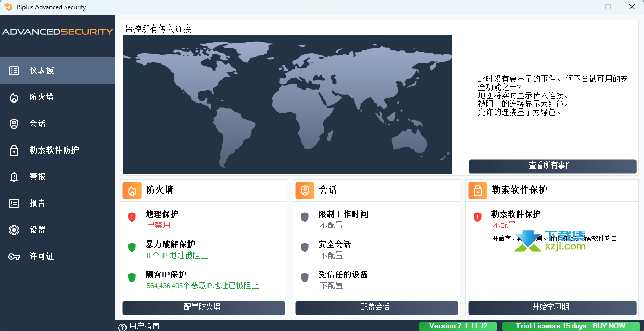Click the orange flame icon on 防火墙 card
This screenshot has height=331, width=644.
[x=132, y=190]
